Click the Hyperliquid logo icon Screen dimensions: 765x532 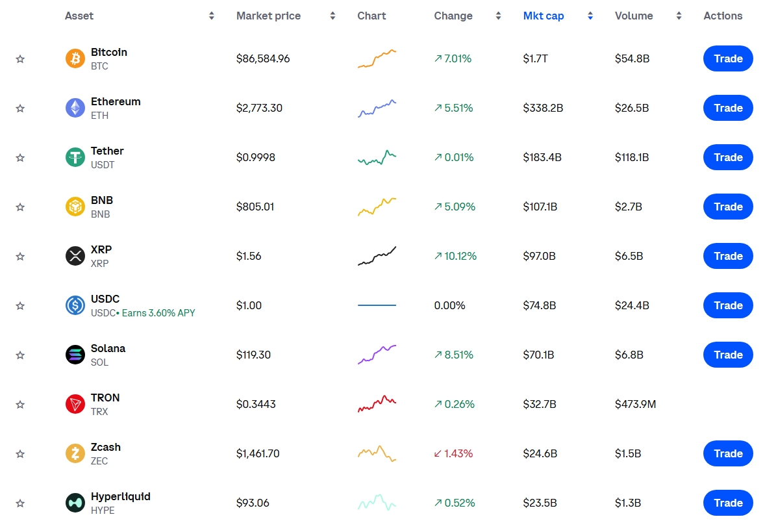pyautogui.click(x=75, y=503)
